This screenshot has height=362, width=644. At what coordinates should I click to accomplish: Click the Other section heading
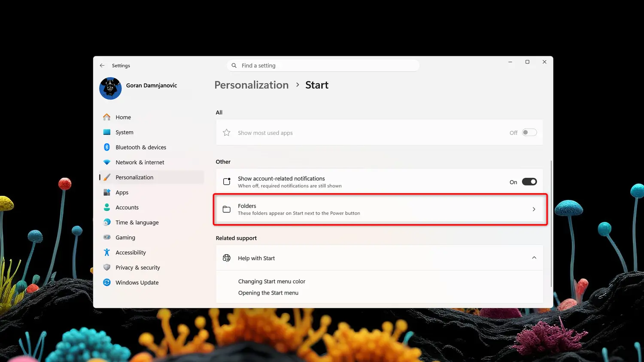pyautogui.click(x=223, y=162)
